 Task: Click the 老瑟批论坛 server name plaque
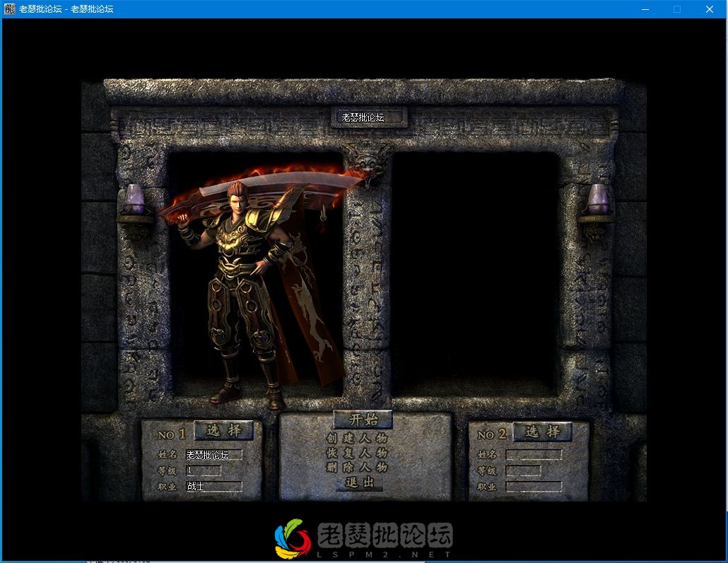369,117
